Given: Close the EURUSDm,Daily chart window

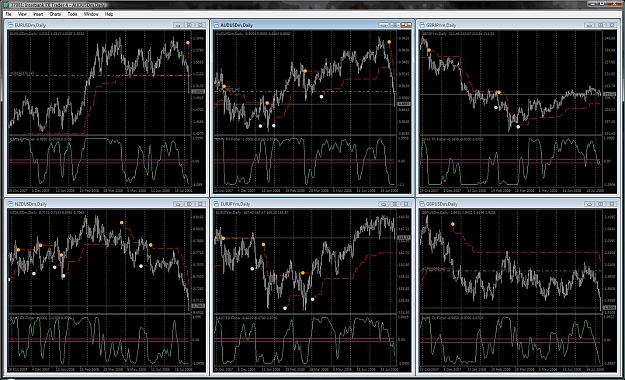Looking at the screenshot, I should (201, 25).
